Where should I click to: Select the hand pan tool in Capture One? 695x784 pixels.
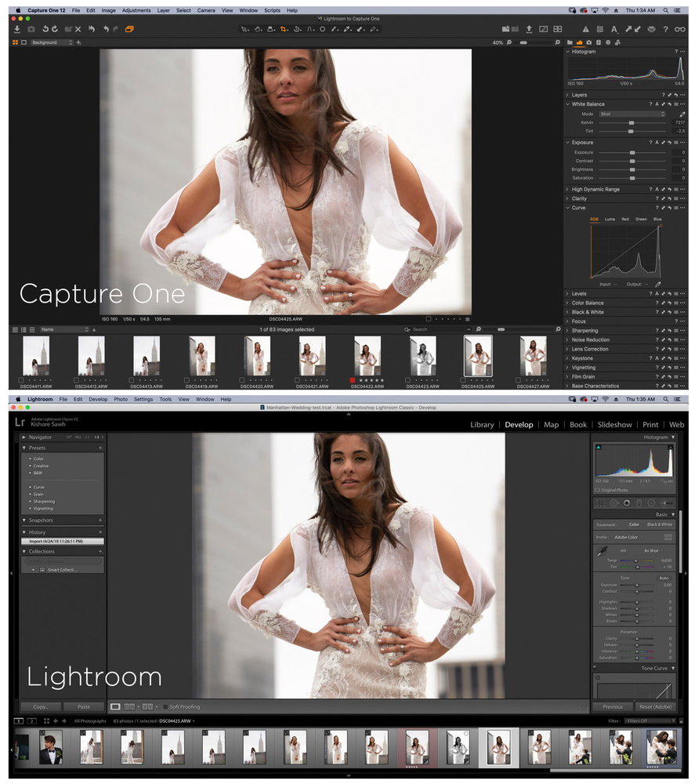point(258,30)
